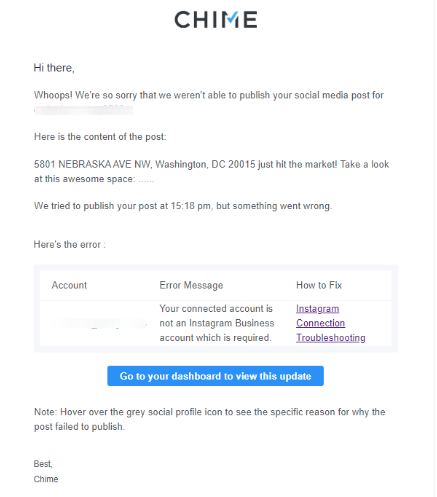
Task: Click the CHIME logo at top
Action: (216, 19)
